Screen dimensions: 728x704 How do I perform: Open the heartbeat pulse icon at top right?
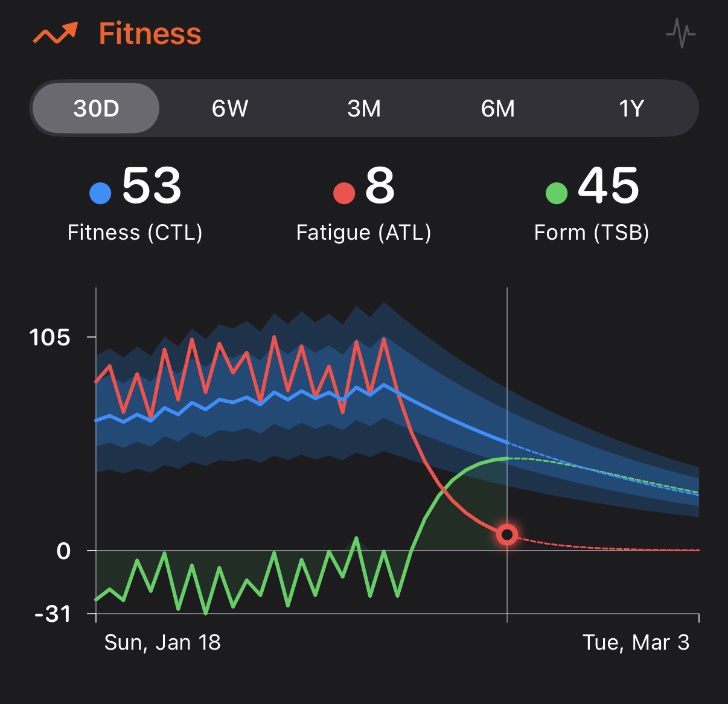click(680, 33)
